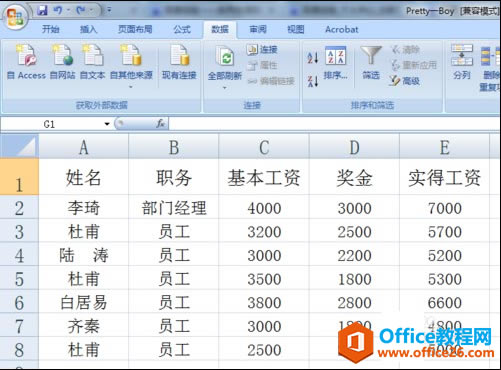Click into the formula bar

pyautogui.click(x=333, y=124)
